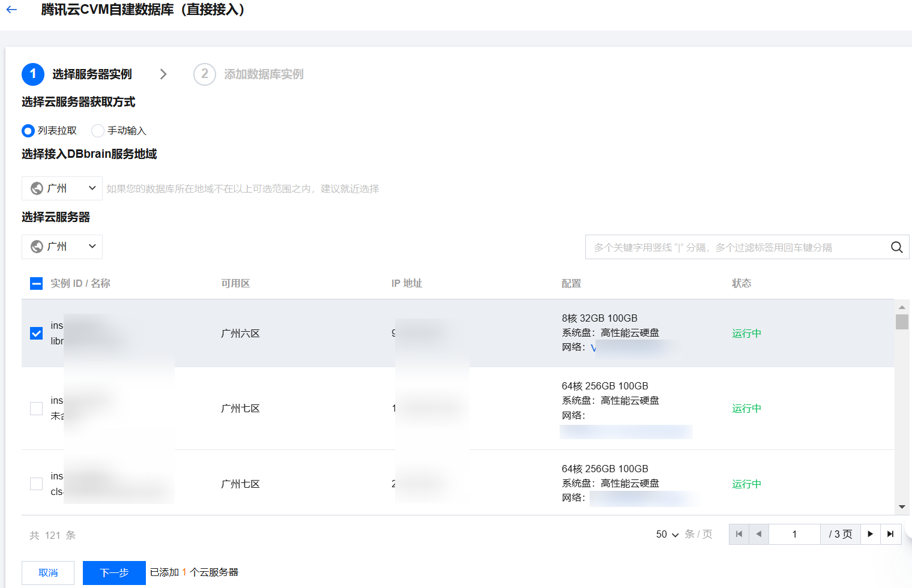Click the chevron between the wizard steps
Screen dimensions: 912x588
(x=163, y=74)
